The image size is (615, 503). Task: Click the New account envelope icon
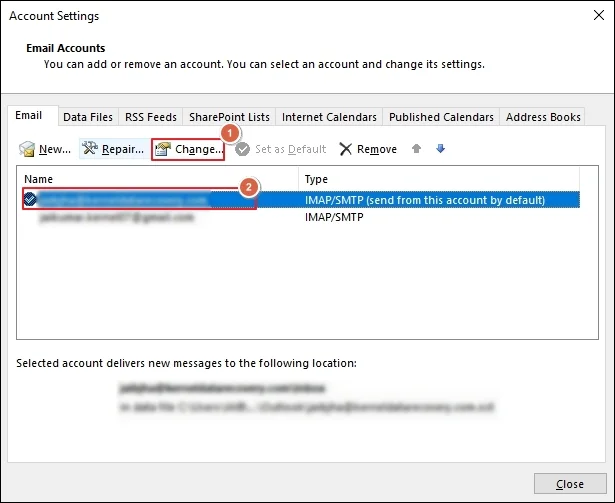(27, 149)
